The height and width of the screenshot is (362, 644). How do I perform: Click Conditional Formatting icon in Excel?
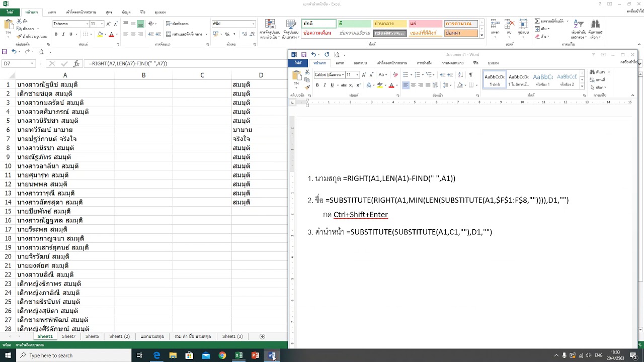[270, 24]
